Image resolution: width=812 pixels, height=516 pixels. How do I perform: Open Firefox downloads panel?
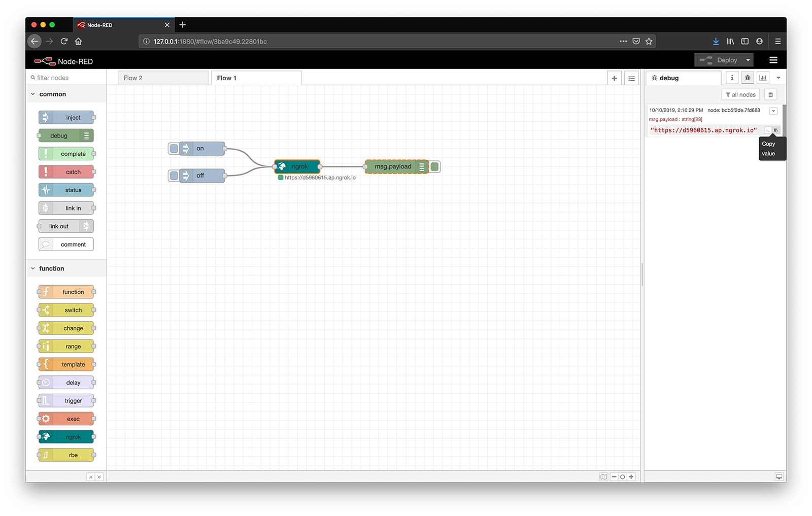(x=716, y=41)
